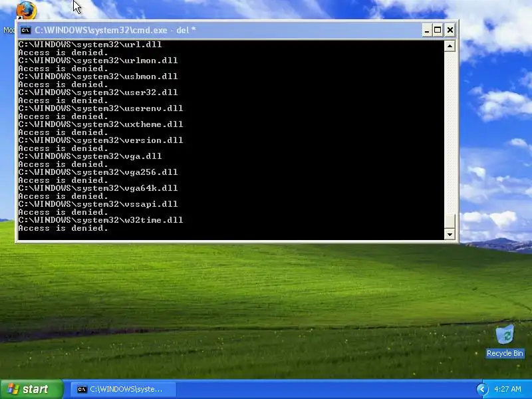Screen dimensions: 532x399
Task: Select the cmd.exe taskbar button
Action: pos(124,389)
